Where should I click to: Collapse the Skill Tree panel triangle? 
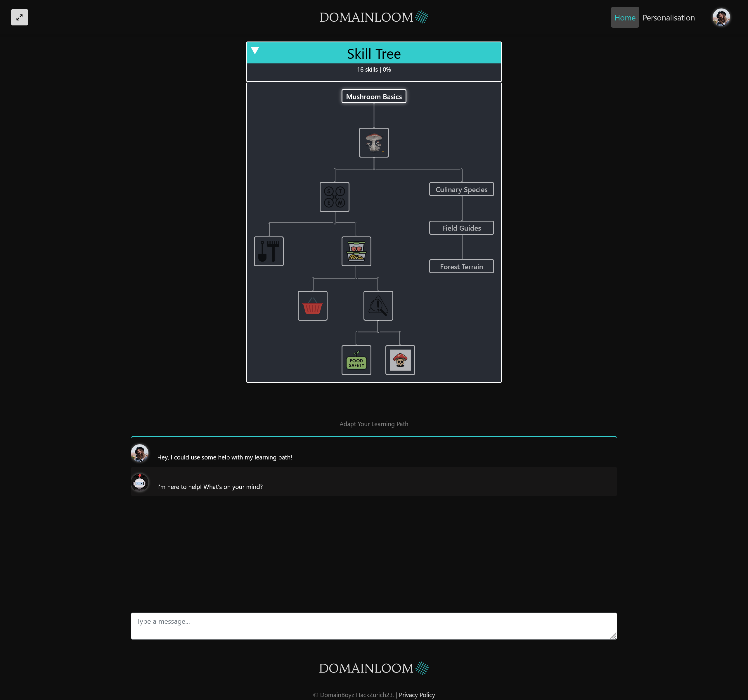click(x=255, y=51)
